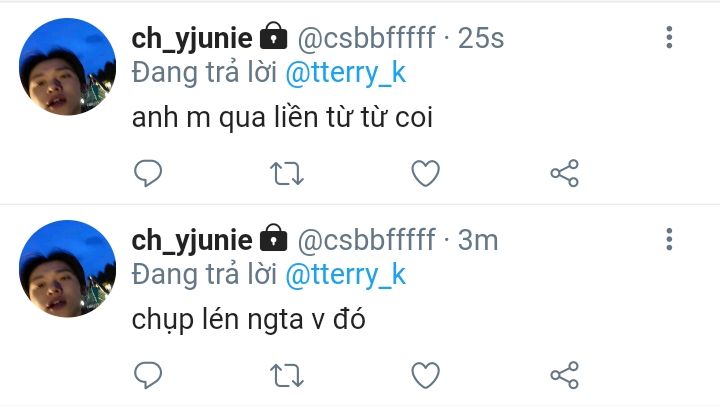Like the tweet 'chụp lén ngta v đó'

[x=426, y=375]
